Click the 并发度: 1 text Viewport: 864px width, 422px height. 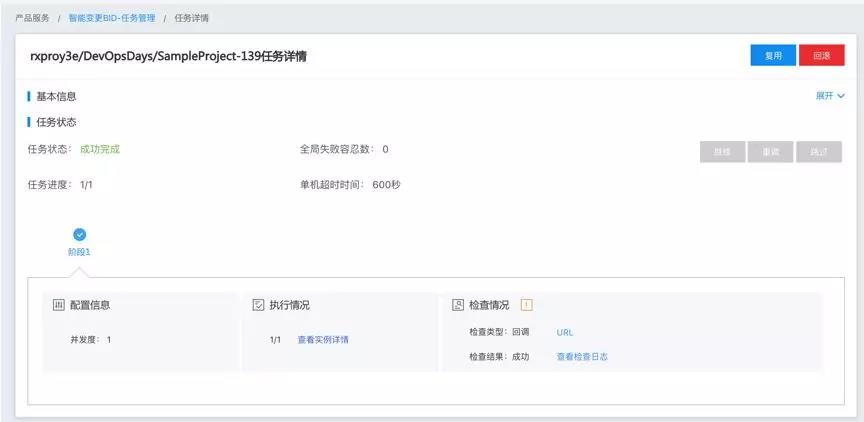[90, 339]
